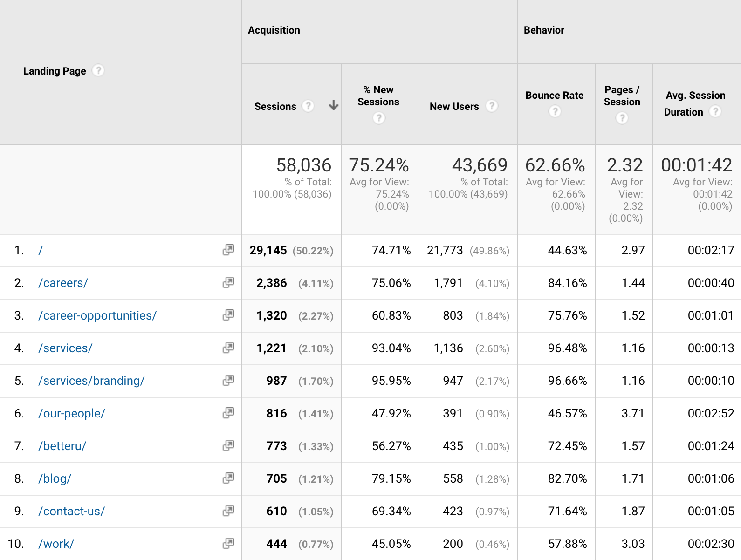Screen dimensions: 741x560
Task: Select average session duration total 00:01:42
Action: click(x=697, y=165)
